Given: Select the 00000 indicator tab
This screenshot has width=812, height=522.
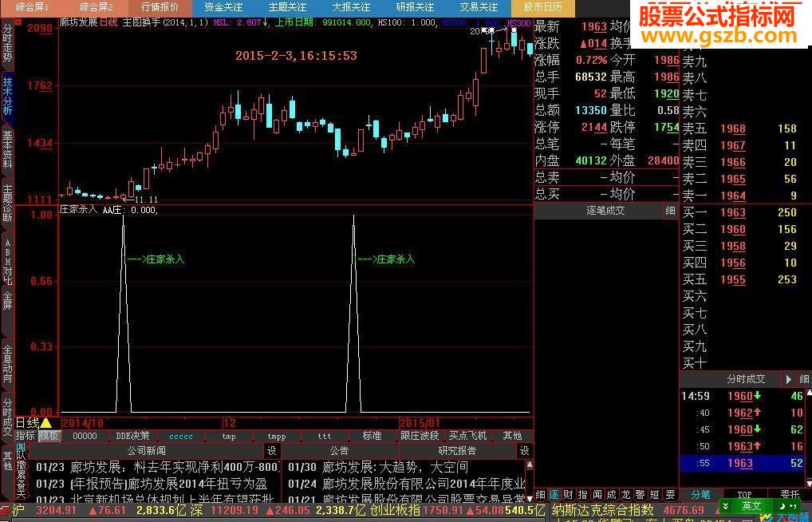Looking at the screenshot, I should point(85,436).
